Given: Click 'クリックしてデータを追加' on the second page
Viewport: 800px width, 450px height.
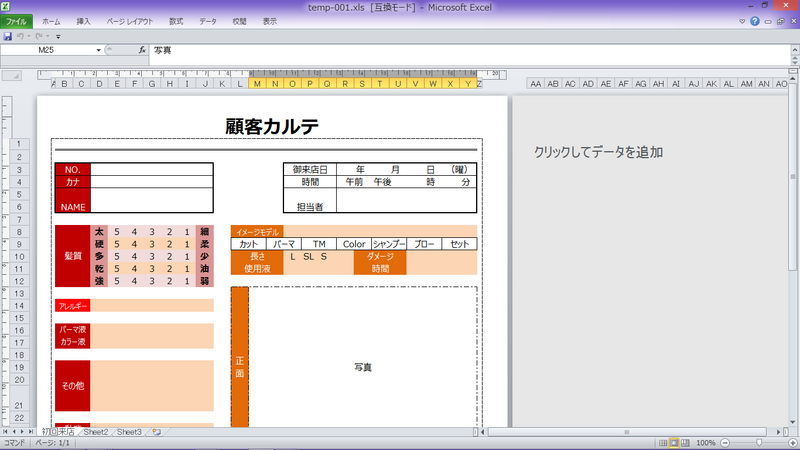Looking at the screenshot, I should (598, 152).
